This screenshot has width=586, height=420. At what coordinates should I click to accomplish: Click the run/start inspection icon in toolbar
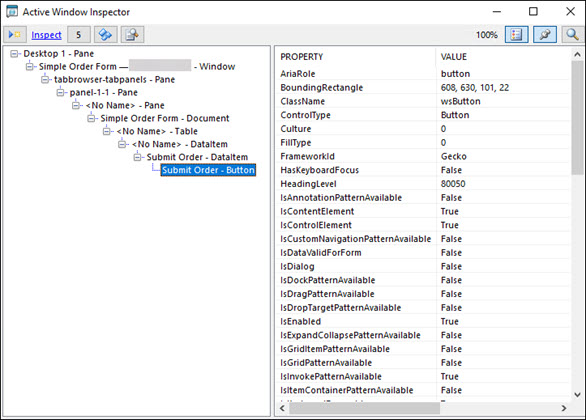coord(15,35)
